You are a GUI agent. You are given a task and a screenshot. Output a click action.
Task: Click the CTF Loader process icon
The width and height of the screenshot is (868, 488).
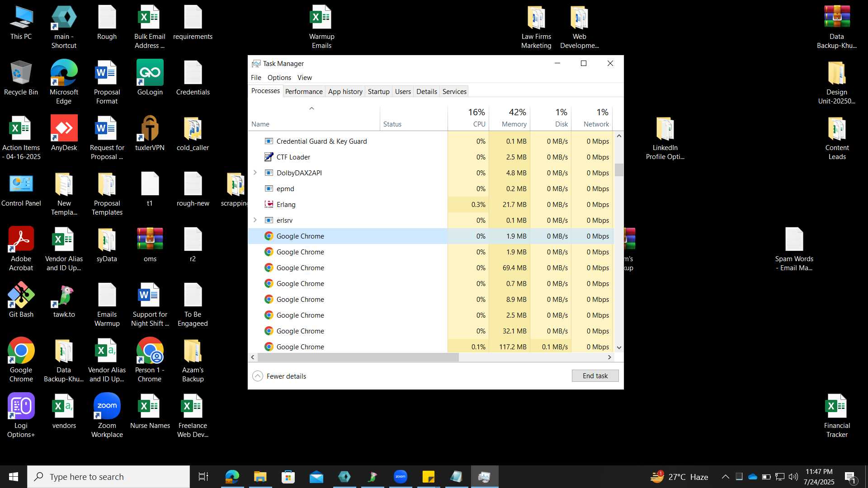click(269, 157)
